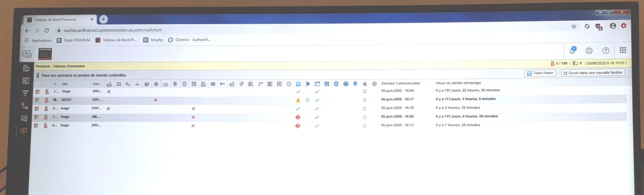Open the Stock PREMIUM bookmark
The height and width of the screenshot is (195, 644).
[x=73, y=40]
